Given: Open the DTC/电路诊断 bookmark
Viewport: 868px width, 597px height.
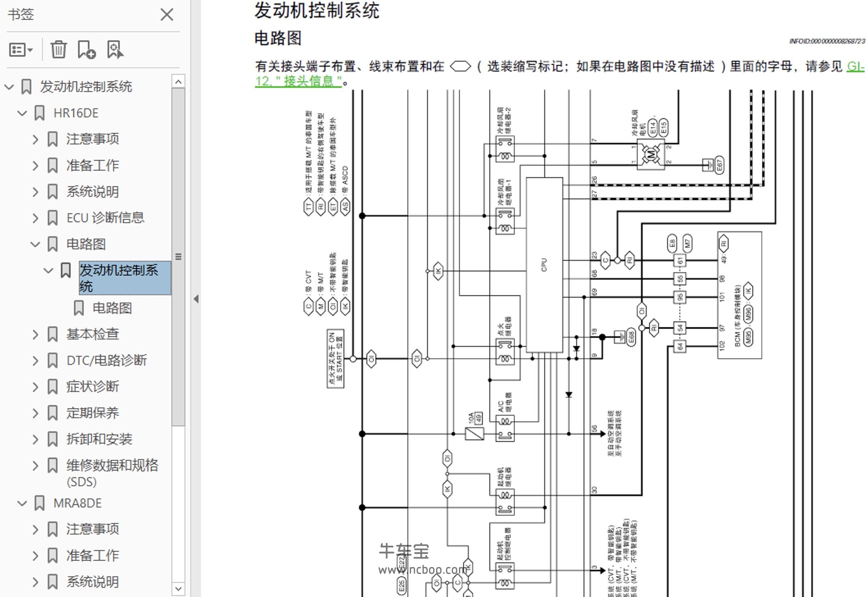Looking at the screenshot, I should point(107,360).
